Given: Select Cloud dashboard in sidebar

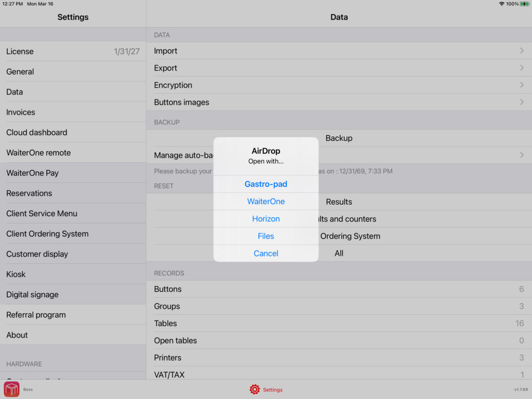Looking at the screenshot, I should (73, 132).
